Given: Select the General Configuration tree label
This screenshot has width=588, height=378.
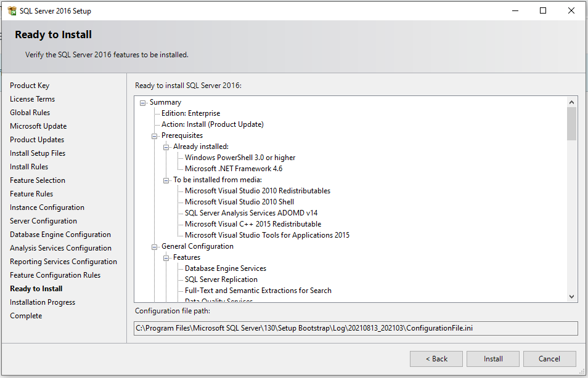Looking at the screenshot, I should click(197, 246).
